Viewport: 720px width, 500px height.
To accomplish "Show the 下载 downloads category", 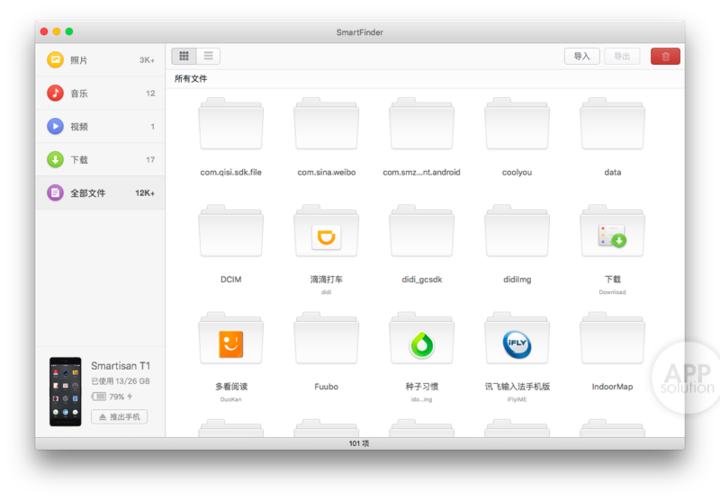I will [x=100, y=159].
